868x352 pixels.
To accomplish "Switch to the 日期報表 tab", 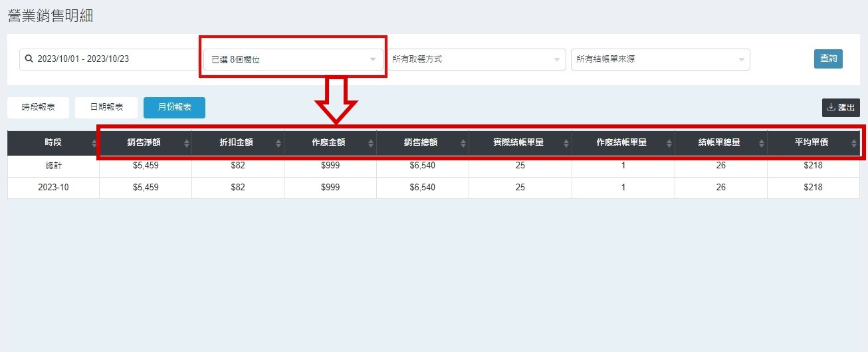I will 106,107.
